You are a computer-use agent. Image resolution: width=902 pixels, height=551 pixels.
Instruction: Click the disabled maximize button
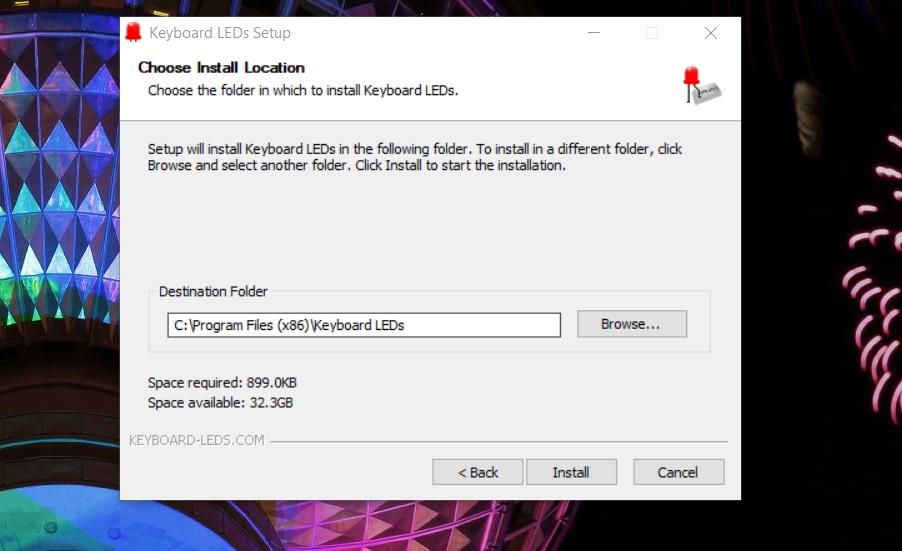click(652, 33)
